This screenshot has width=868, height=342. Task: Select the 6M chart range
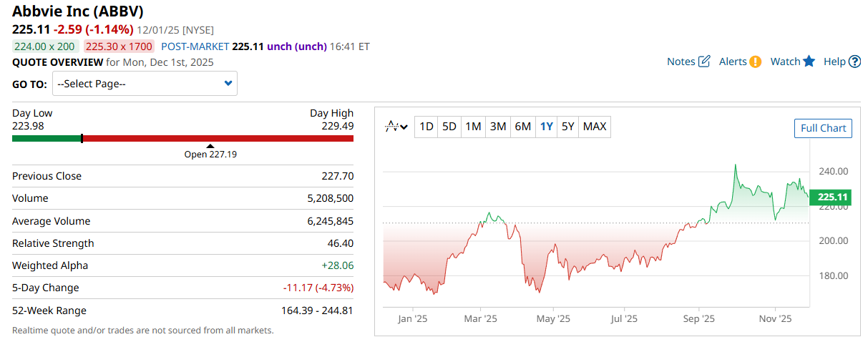coord(523,127)
